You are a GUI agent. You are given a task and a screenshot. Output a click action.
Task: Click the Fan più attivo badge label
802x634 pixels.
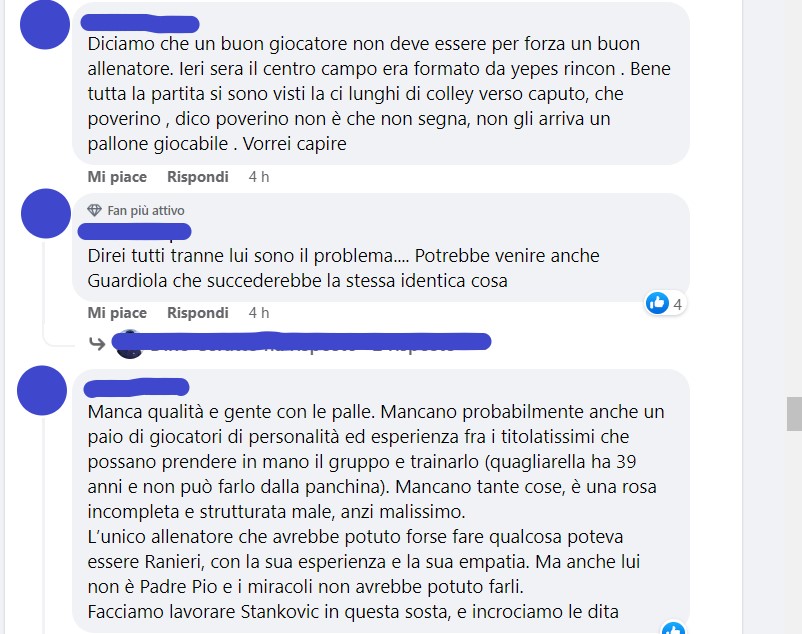tap(146, 211)
